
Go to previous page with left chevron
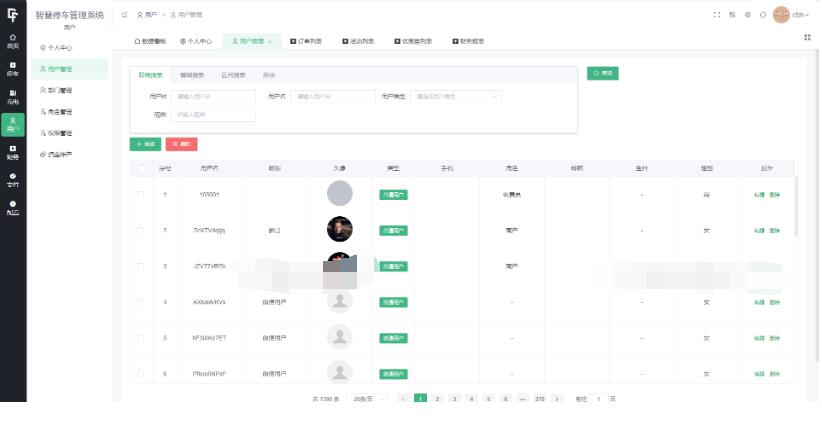403,399
